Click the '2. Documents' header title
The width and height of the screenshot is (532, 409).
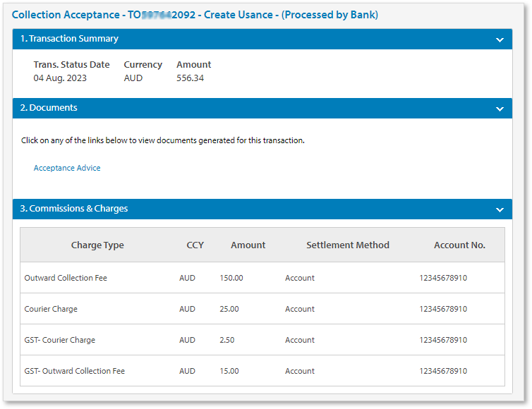click(49, 108)
